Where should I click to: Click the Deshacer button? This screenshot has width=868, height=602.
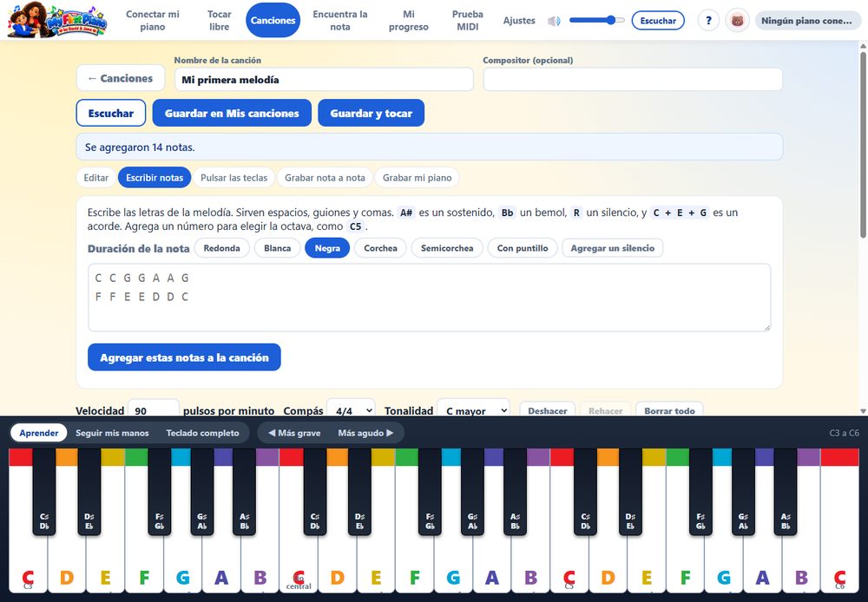tap(547, 410)
